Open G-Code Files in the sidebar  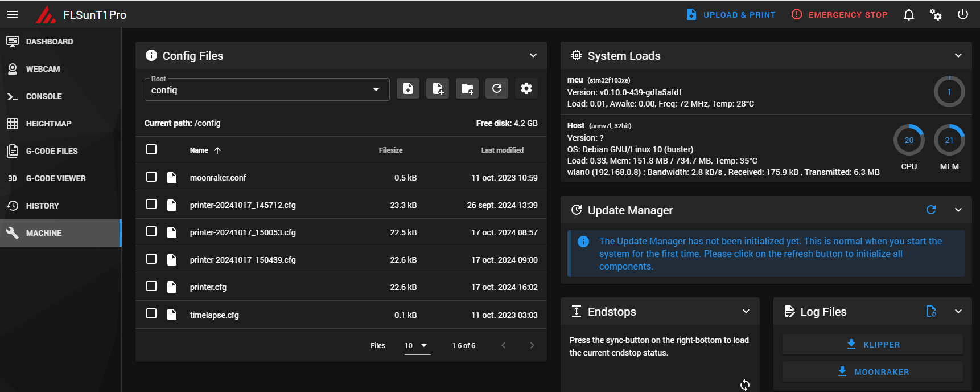click(52, 151)
